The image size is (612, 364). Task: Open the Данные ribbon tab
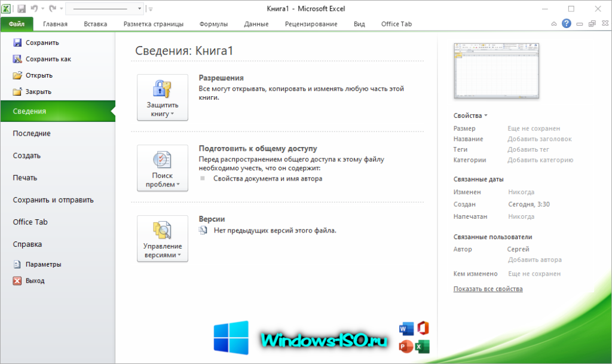pos(256,24)
